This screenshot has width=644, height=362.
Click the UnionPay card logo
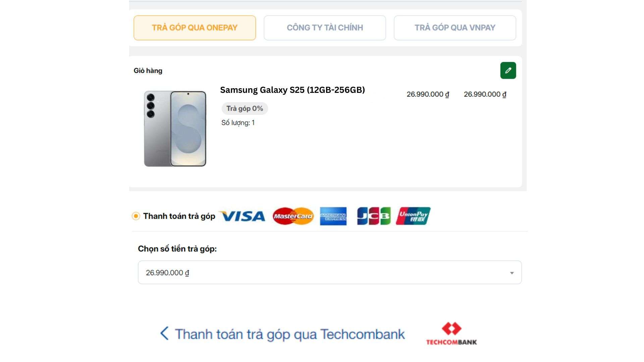click(x=413, y=216)
